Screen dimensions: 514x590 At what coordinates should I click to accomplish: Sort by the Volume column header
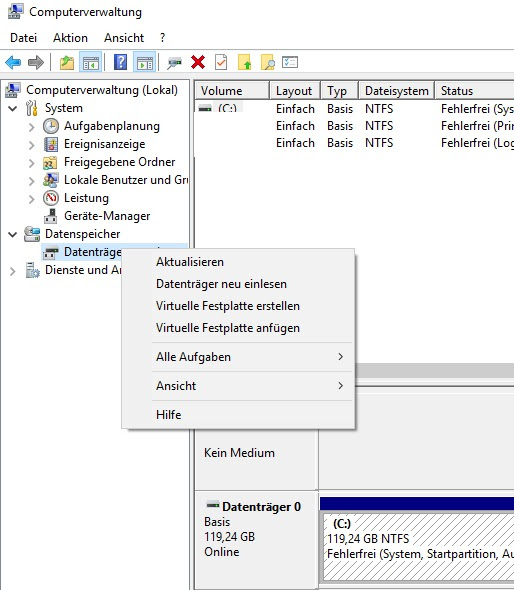click(232, 91)
